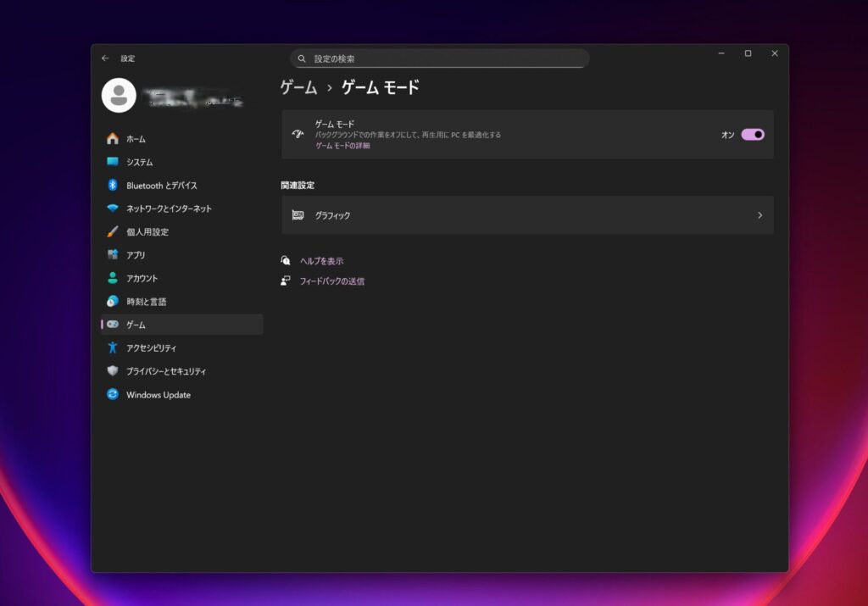The width and height of the screenshot is (868, 606).
Task: Click the back arrow in title bar
Action: (105, 58)
